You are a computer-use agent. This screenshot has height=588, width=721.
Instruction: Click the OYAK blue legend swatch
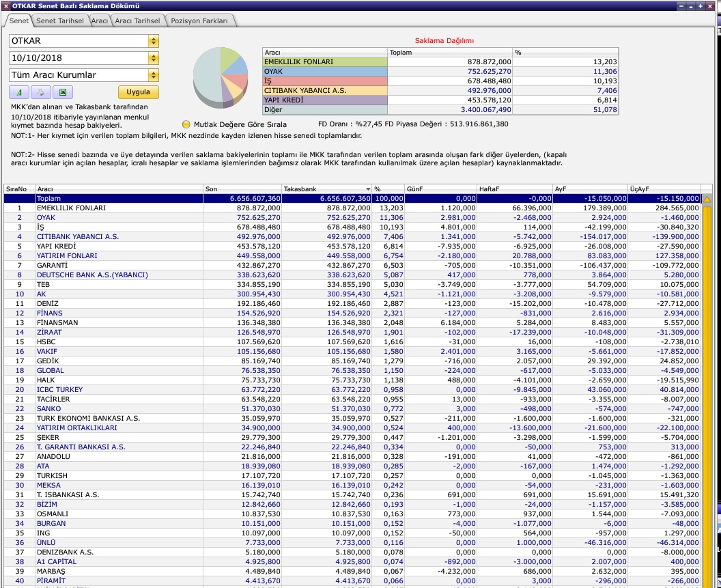click(x=325, y=71)
